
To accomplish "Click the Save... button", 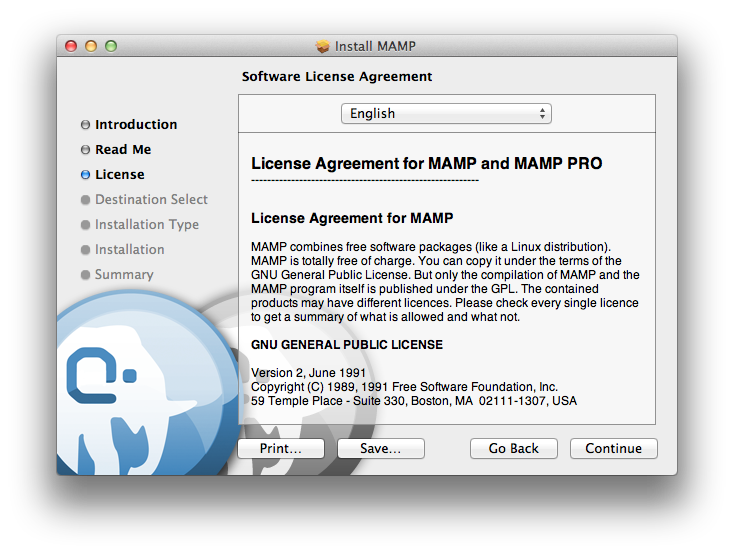I will (x=381, y=448).
